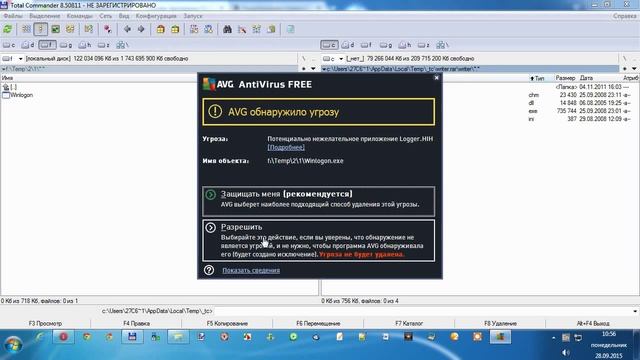Open the Сеть menu
Viewport: 640px width, 360px height.
click(x=105, y=16)
